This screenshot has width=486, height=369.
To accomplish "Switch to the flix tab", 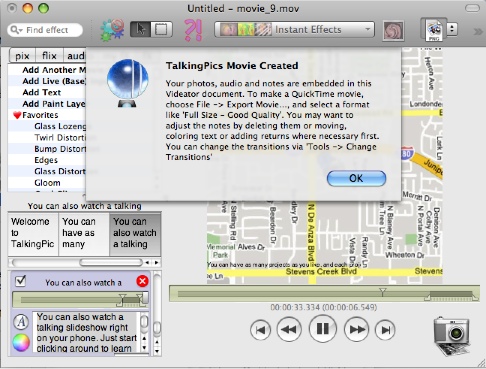I will [x=49, y=56].
